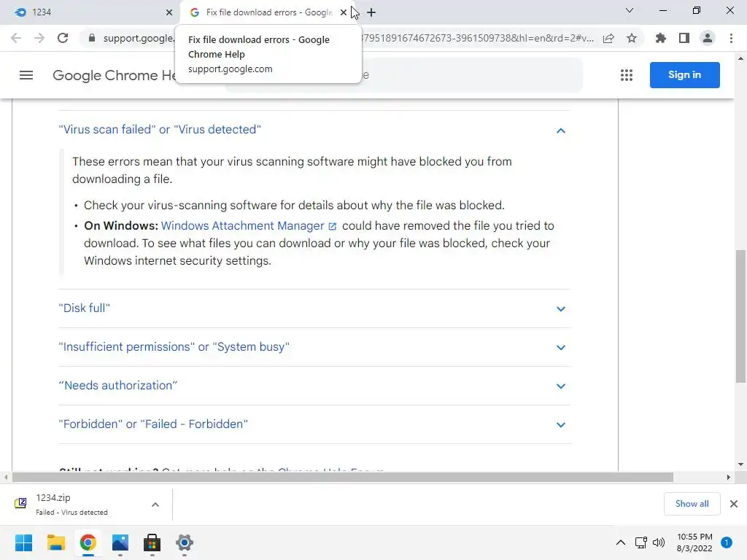The height and width of the screenshot is (560, 747).
Task: Open the hamburger main menu
Action: (x=26, y=75)
